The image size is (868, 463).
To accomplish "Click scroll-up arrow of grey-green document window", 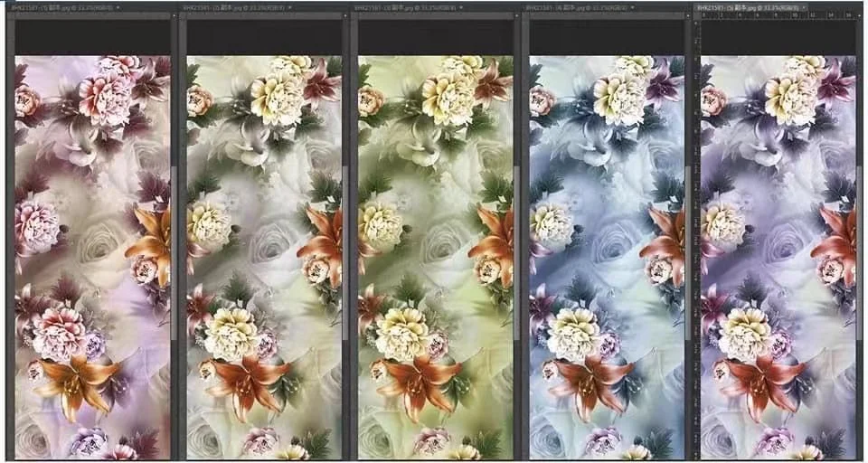I will point(346,16).
